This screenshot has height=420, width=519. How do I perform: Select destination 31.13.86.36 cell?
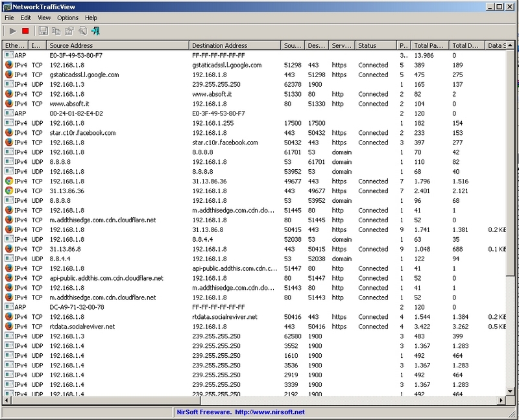click(x=209, y=181)
